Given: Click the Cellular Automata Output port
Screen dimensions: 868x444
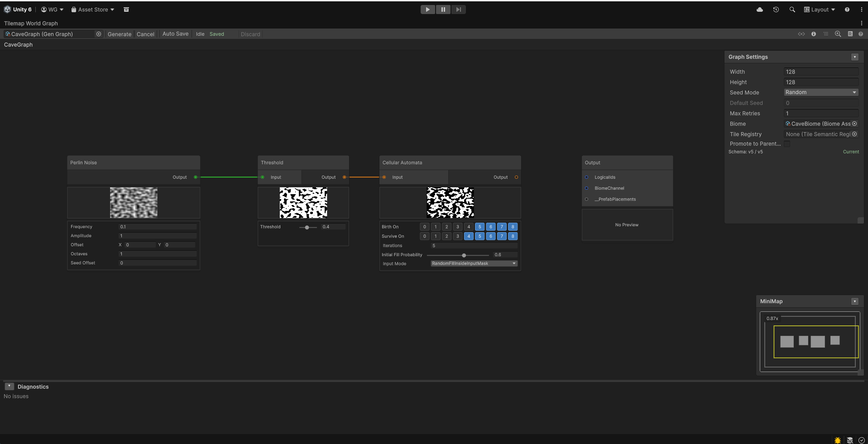Looking at the screenshot, I should click(x=516, y=177).
